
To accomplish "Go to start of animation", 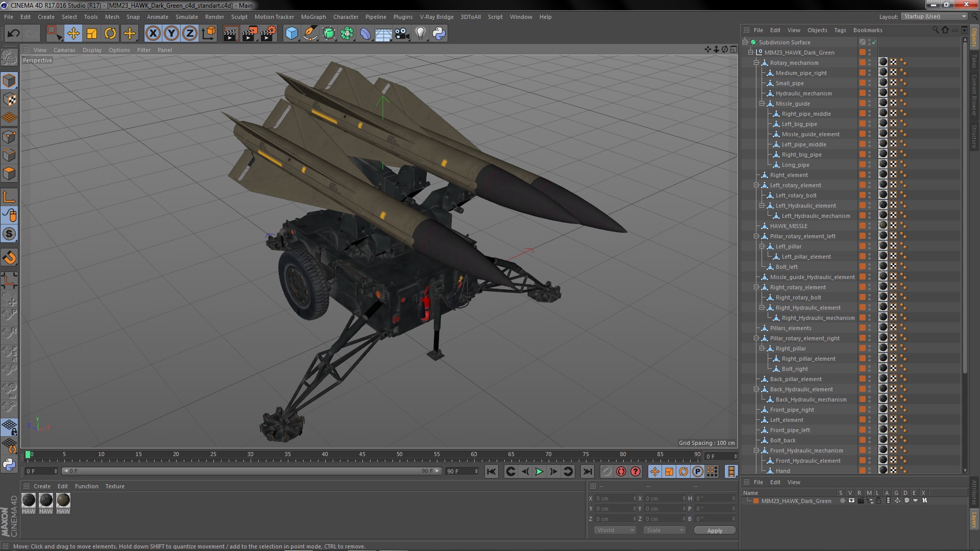I will pos(491,472).
